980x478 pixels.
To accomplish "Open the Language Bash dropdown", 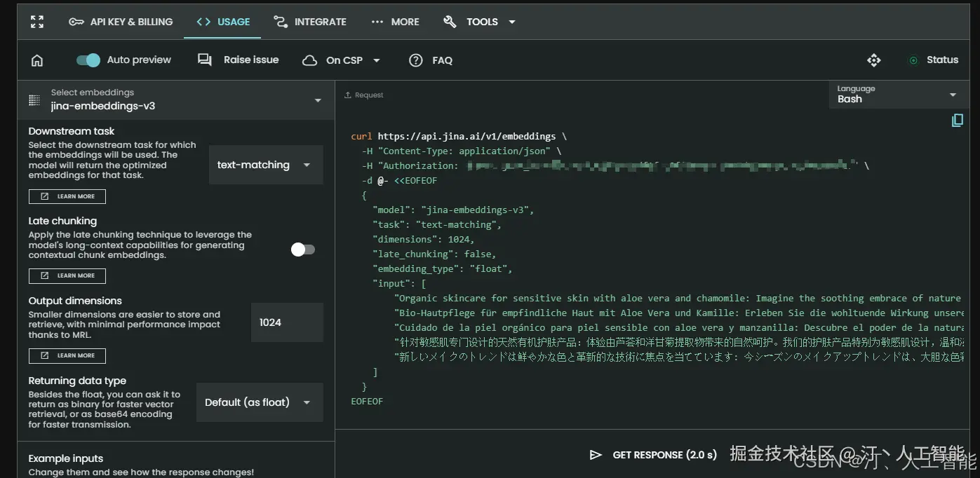I will coord(897,95).
